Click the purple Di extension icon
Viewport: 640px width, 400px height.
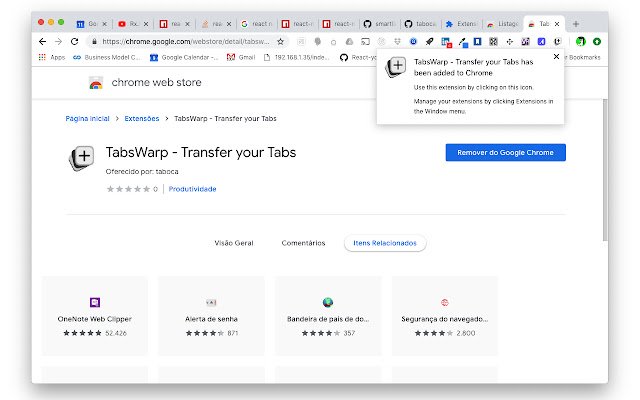pyautogui.click(x=525, y=41)
